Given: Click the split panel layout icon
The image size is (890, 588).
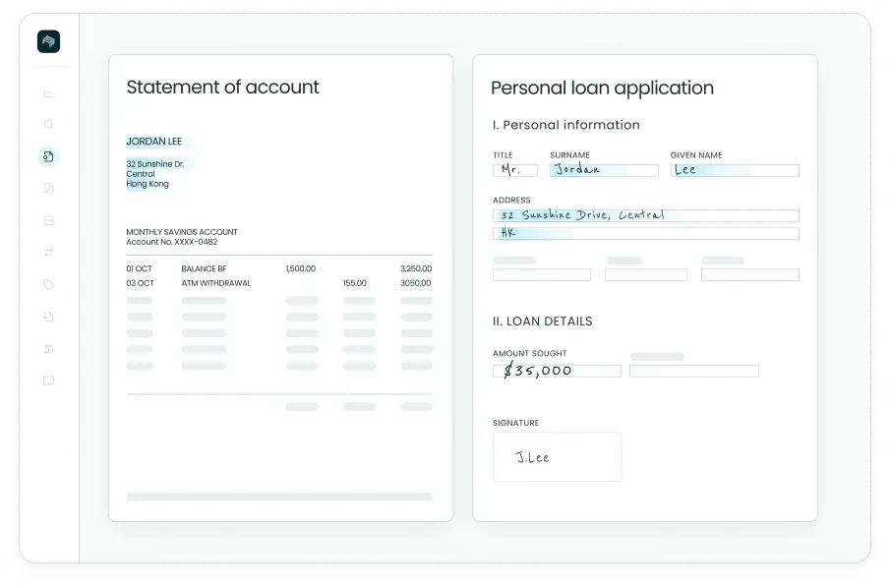Looking at the screenshot, I should (49, 220).
